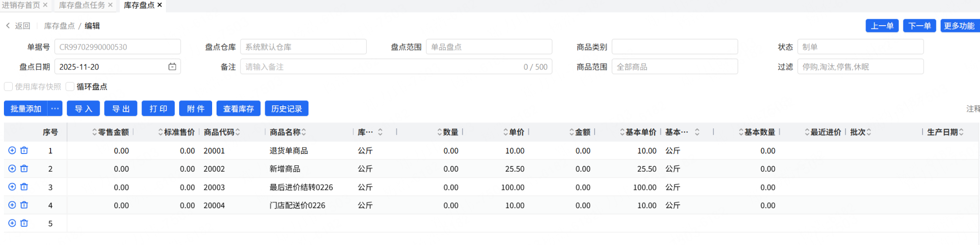Screen dimensions: 980x245
Task: Enable the 循环盘点 checkbox
Action: [x=70, y=87]
